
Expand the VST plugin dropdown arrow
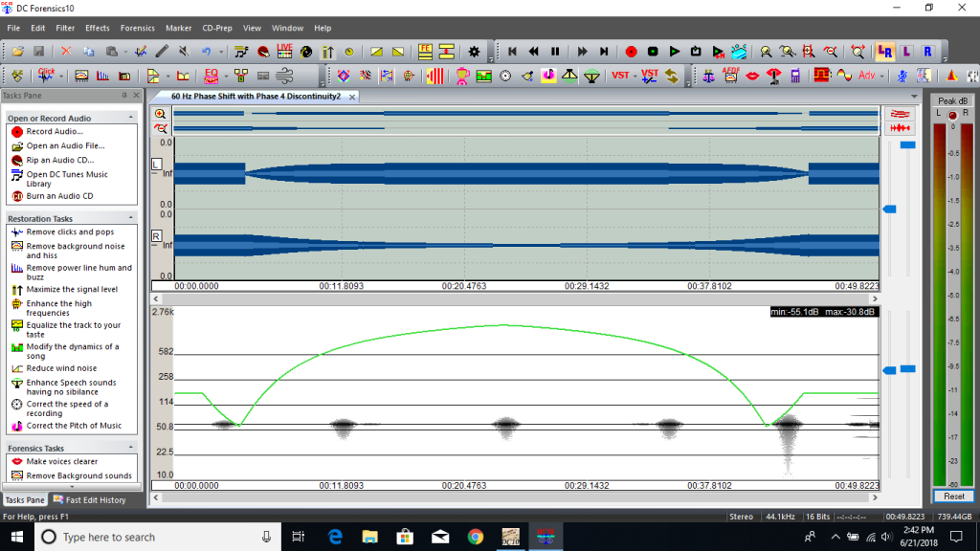coord(635,76)
